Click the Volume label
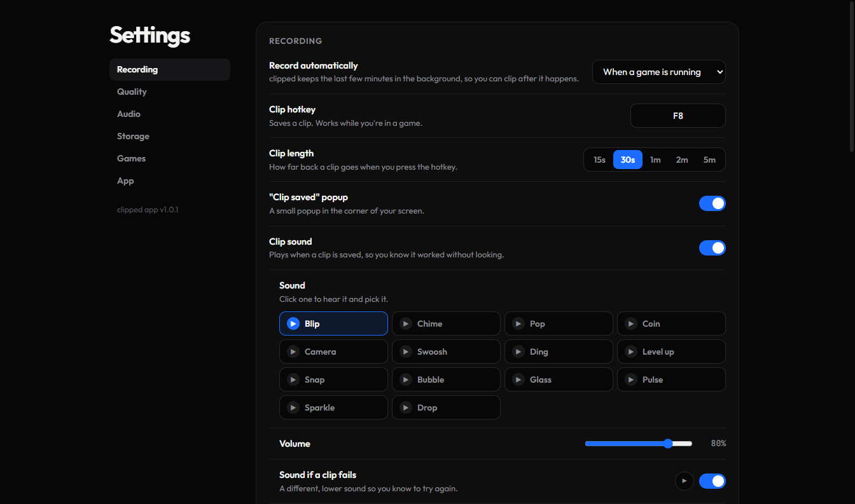Image resolution: width=855 pixels, height=504 pixels. 295,444
